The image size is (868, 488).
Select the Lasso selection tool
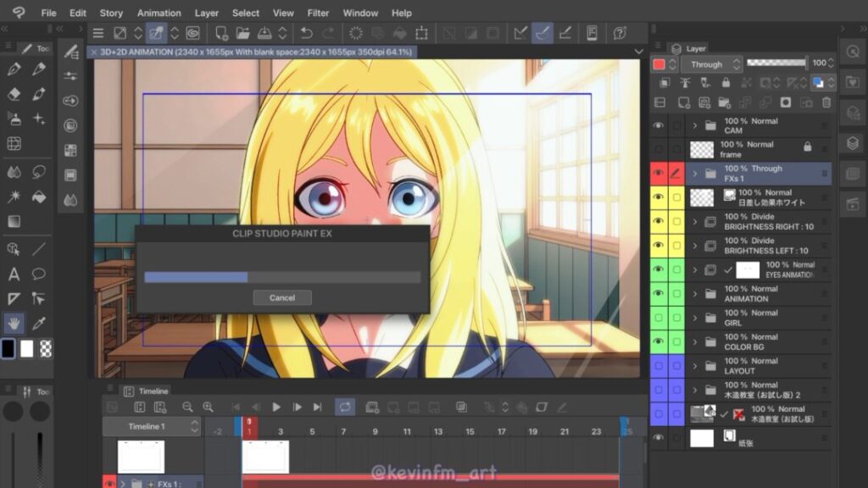[39, 172]
